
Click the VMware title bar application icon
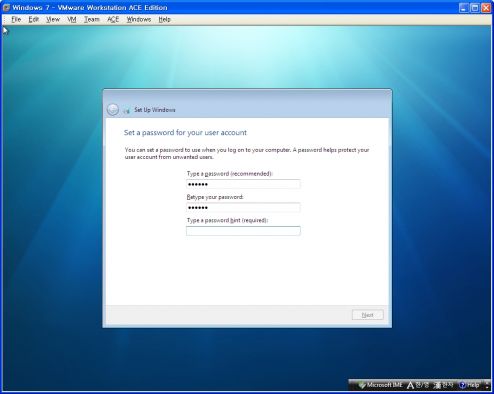(x=6, y=7)
